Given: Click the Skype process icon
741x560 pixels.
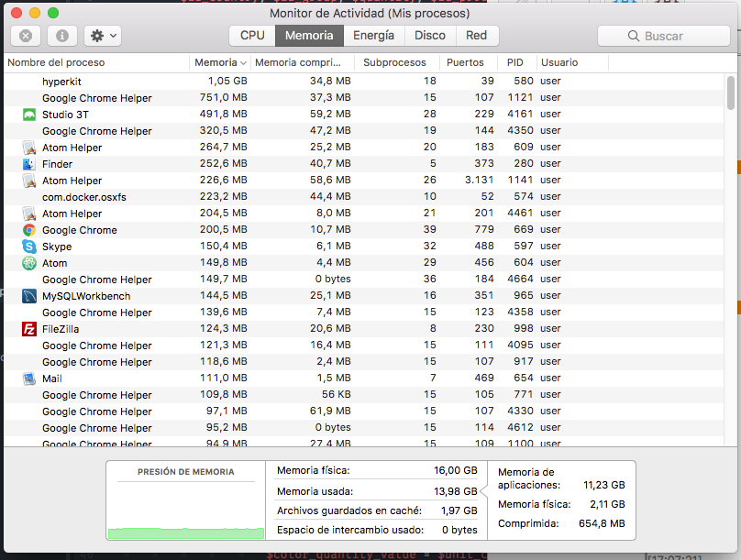Looking at the screenshot, I should (29, 247).
